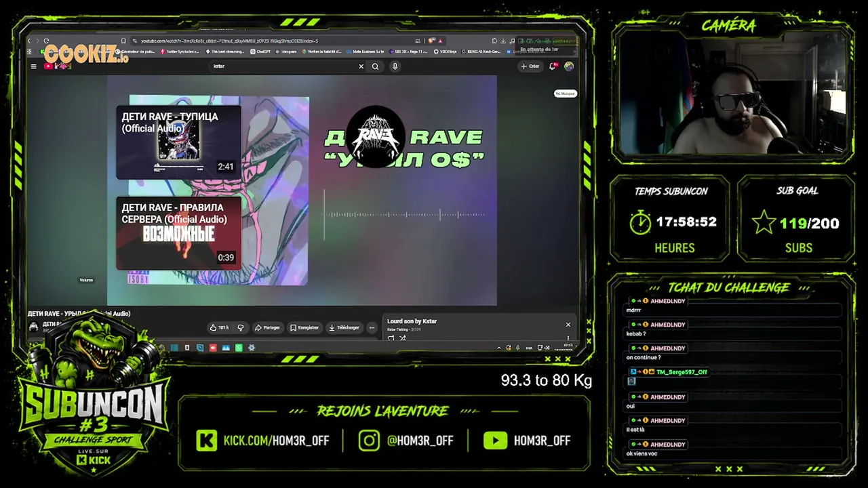Image resolution: width=868 pixels, height=488 pixels.
Task: Like the video with the thumbs-up button
Action: coord(219,327)
